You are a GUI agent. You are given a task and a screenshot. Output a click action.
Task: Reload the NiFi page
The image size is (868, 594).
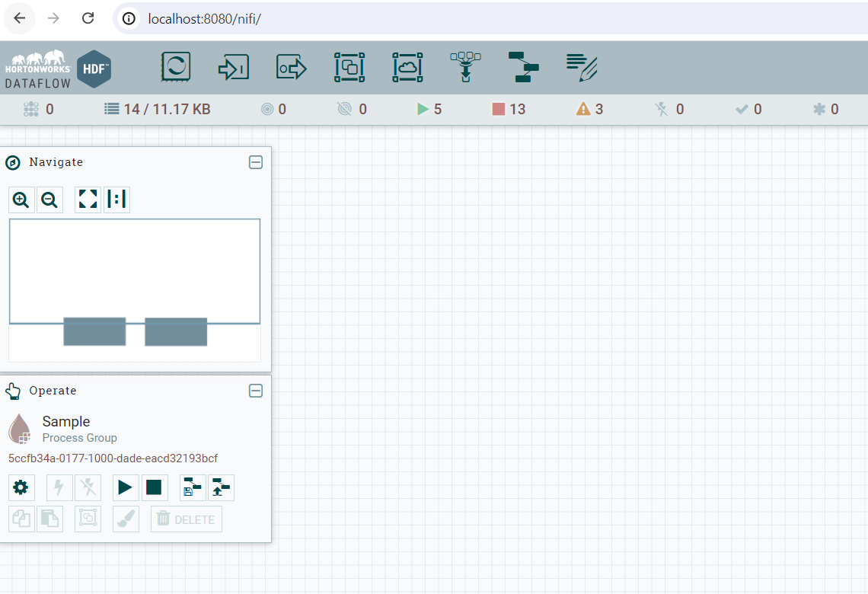pos(88,18)
